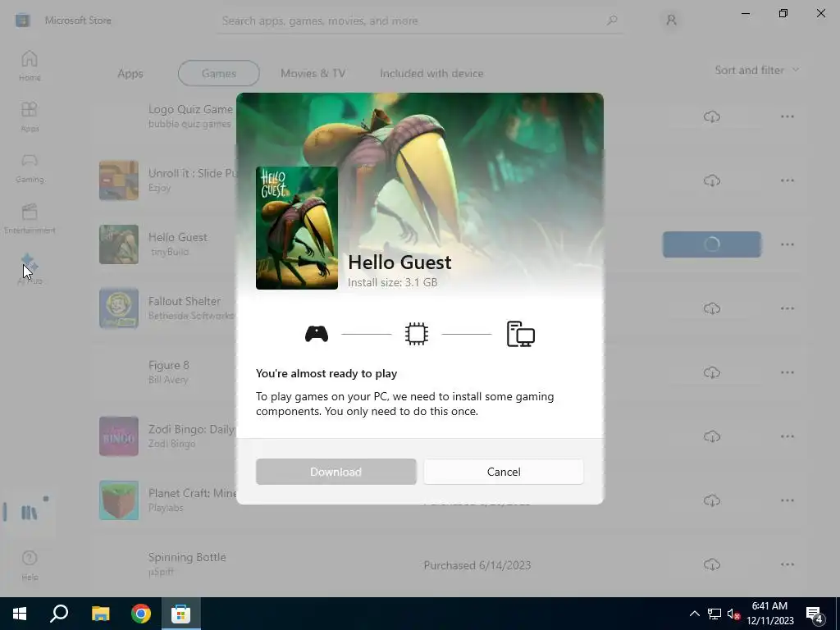Viewport: 840px width, 630px height.
Task: Open taskbar search
Action: click(x=59, y=614)
